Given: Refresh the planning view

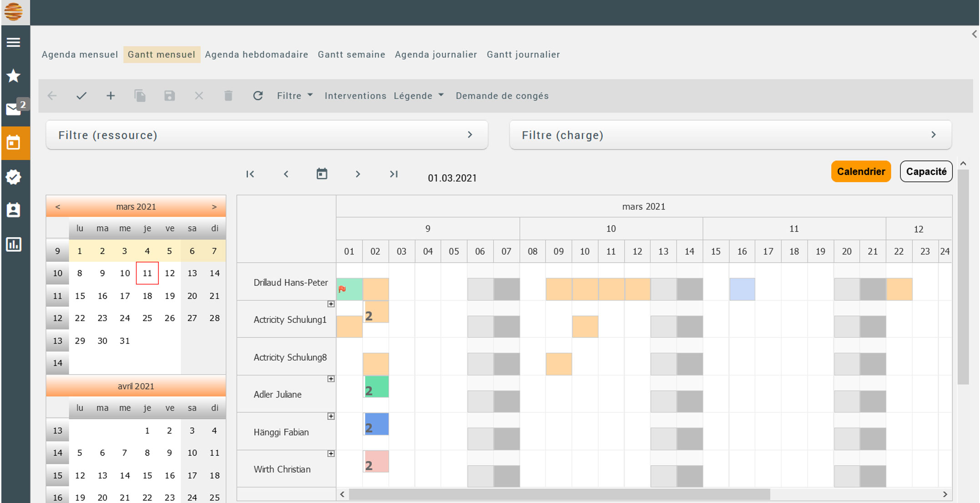Looking at the screenshot, I should [x=258, y=96].
